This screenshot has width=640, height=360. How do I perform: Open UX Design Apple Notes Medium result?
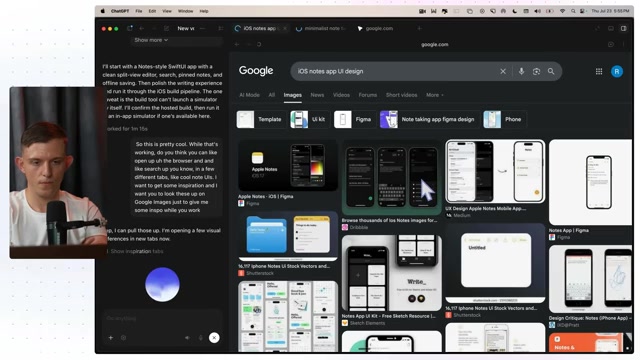[x=495, y=171]
